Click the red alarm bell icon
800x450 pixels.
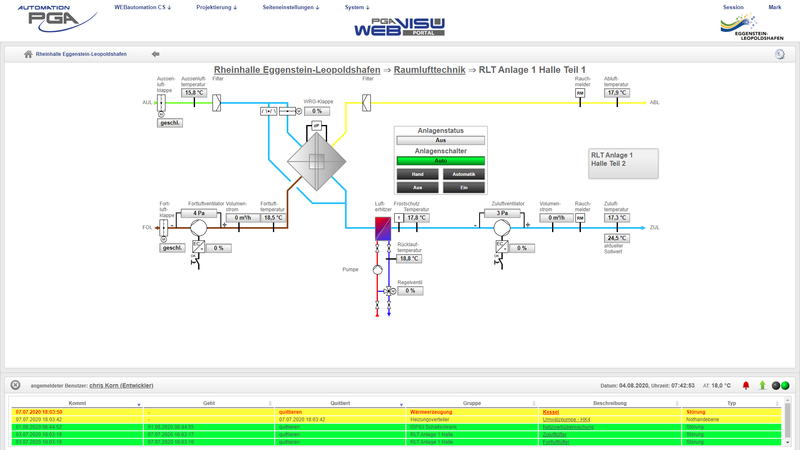(x=745, y=385)
